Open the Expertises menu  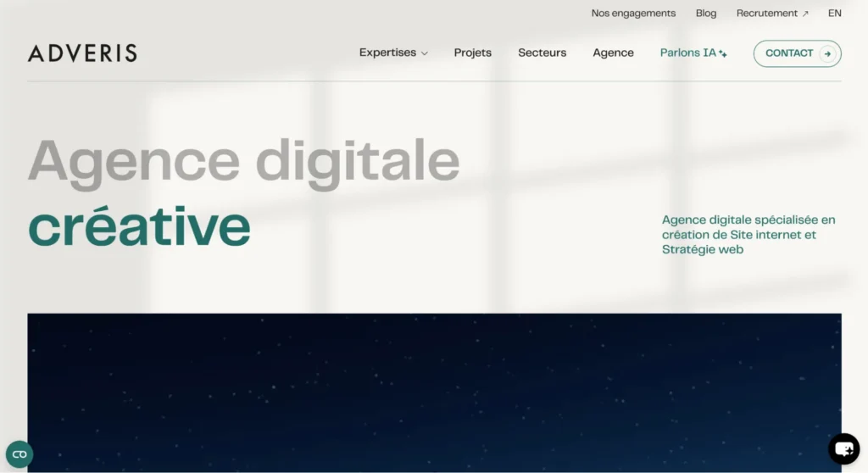(x=393, y=53)
